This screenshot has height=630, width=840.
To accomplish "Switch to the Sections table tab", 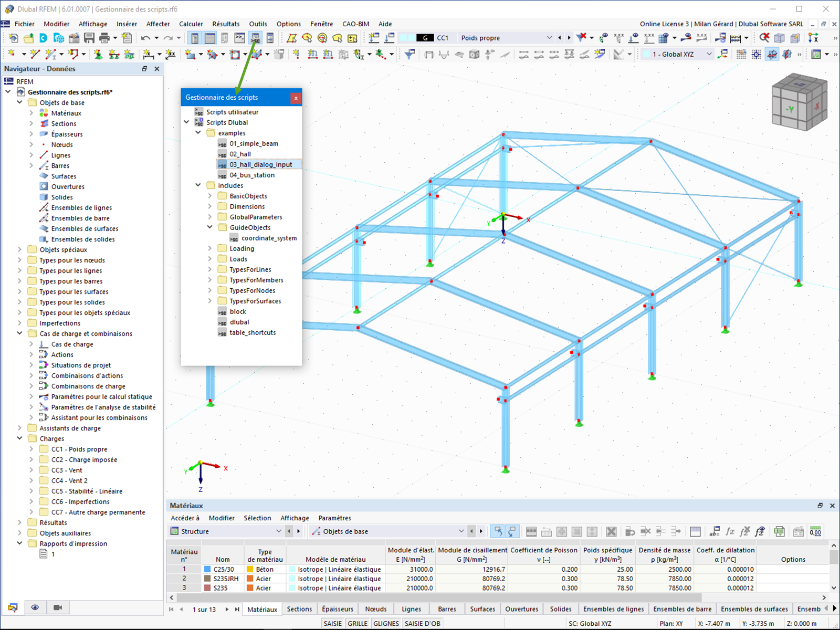I will pyautogui.click(x=299, y=609).
